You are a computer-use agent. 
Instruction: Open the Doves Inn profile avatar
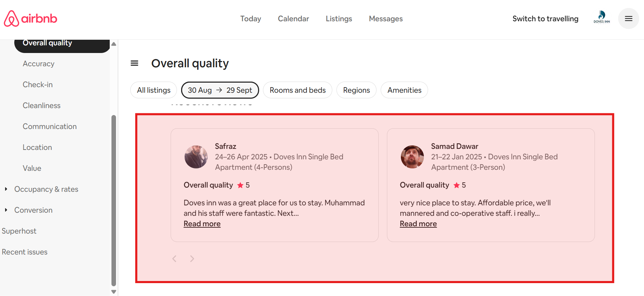[602, 17]
